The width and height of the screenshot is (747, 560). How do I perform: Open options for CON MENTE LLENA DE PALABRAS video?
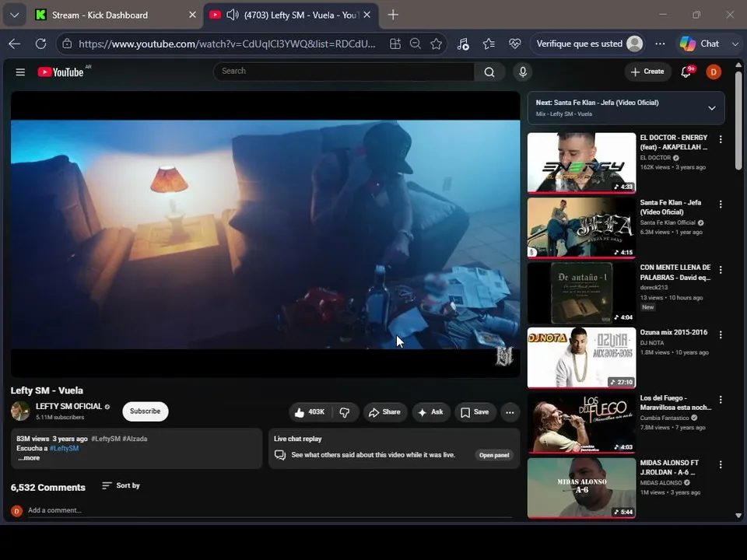pos(721,270)
